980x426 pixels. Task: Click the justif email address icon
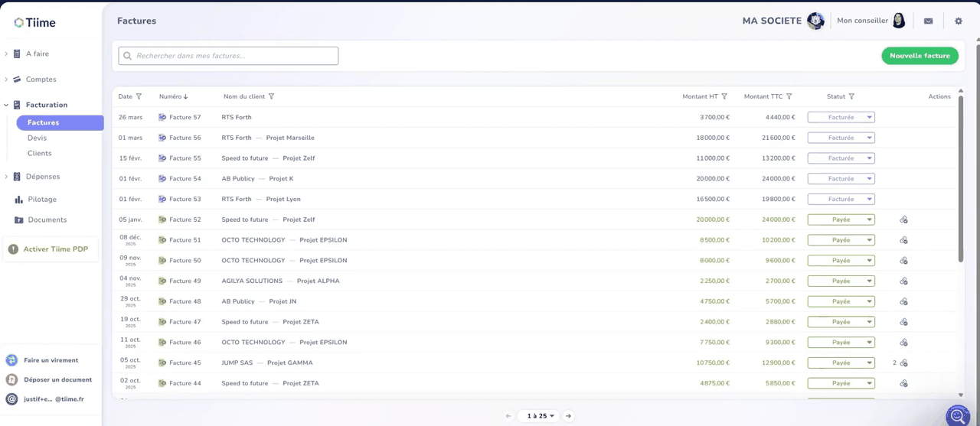[x=11, y=399]
